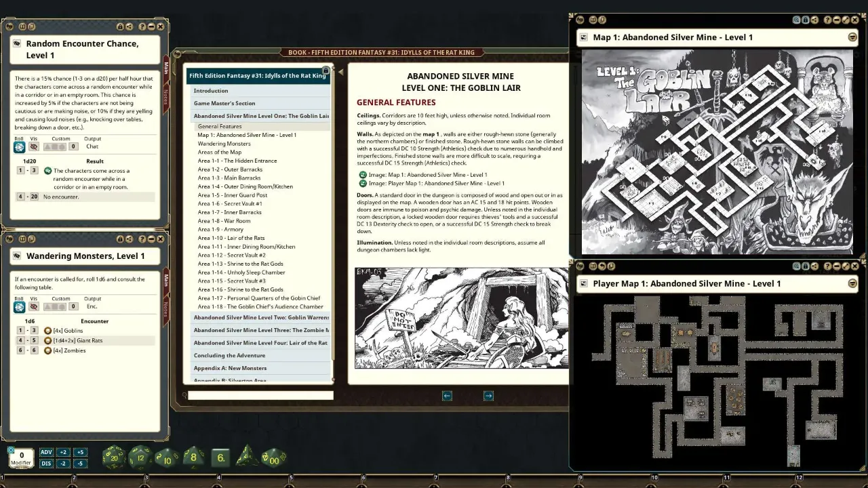
Task: Open the Giant Rats encounter link
Action: (47, 340)
